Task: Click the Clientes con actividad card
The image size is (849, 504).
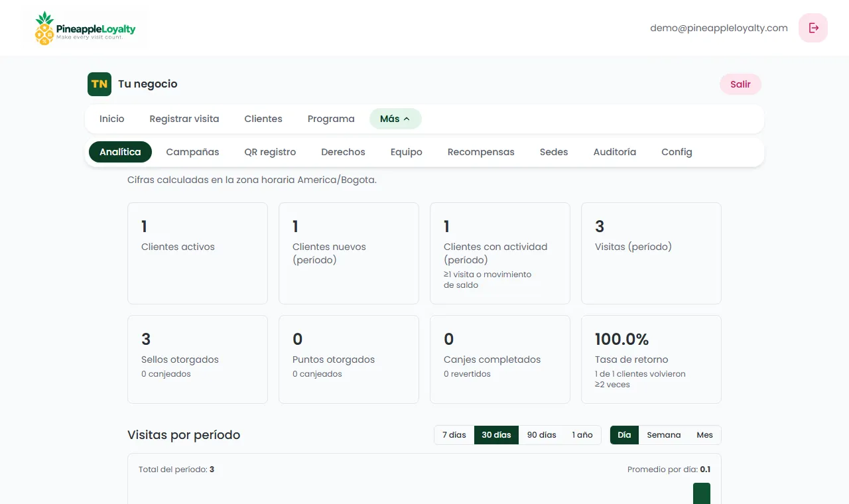Action: [x=500, y=253]
